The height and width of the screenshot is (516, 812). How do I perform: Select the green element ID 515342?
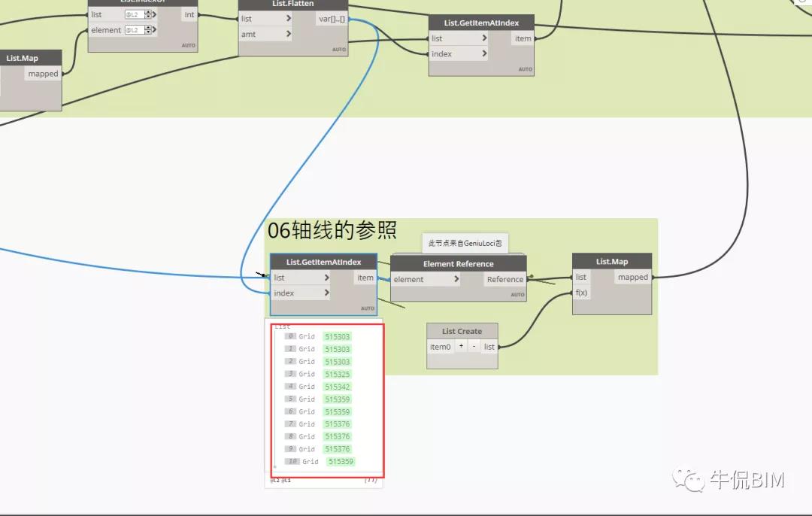tap(338, 387)
